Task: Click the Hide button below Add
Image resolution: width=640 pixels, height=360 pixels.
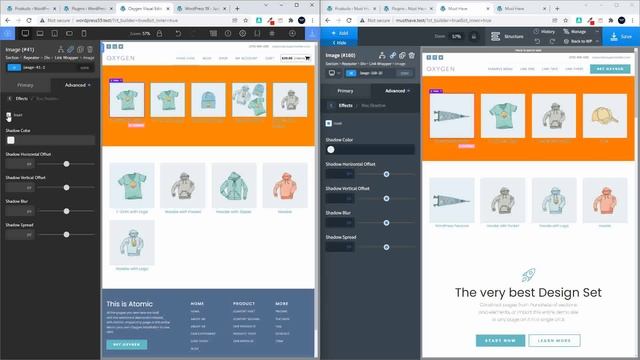Action: tap(339, 42)
